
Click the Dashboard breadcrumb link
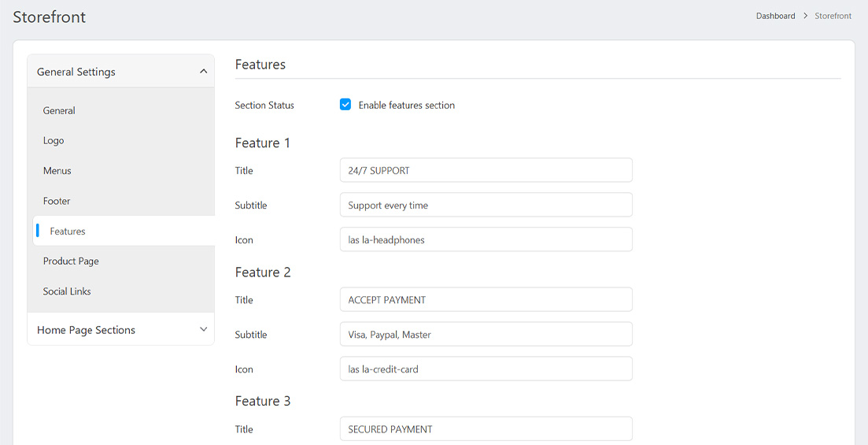(775, 16)
